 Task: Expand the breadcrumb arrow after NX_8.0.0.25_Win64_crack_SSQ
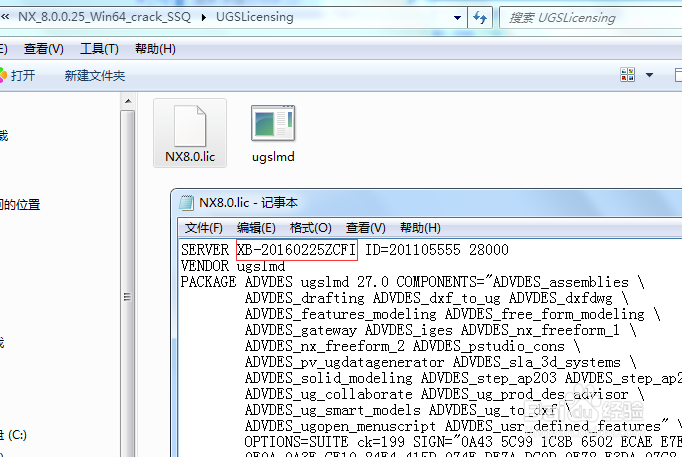pos(204,18)
